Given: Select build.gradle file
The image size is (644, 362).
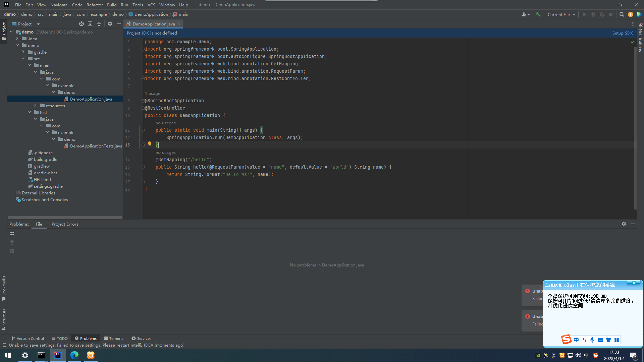Looking at the screenshot, I should [x=43, y=159].
